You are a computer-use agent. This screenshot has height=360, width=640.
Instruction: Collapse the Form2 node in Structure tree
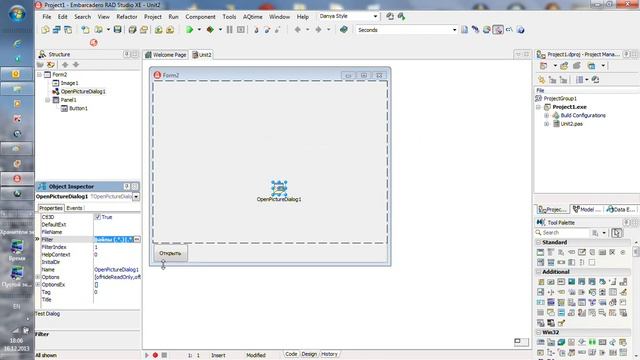coord(39,75)
